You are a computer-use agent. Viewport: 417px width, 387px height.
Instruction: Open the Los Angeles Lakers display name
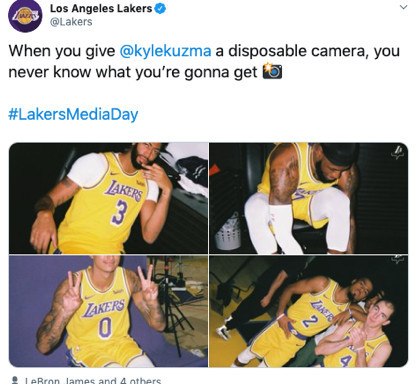(x=101, y=9)
